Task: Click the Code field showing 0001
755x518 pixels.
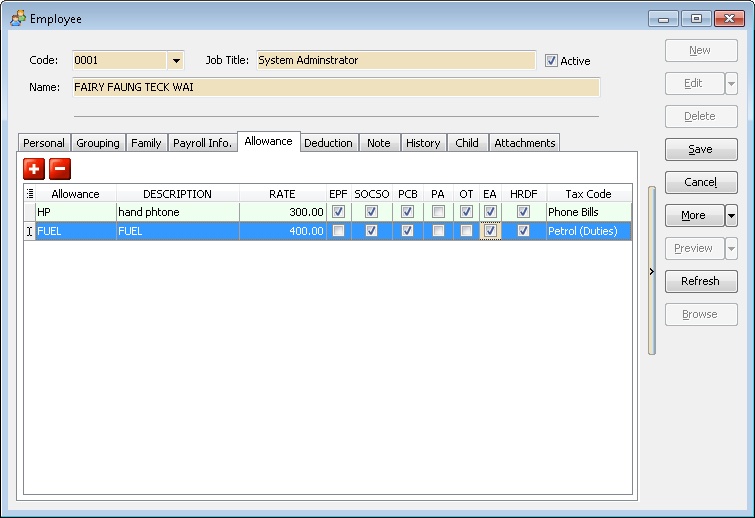Action: point(119,61)
